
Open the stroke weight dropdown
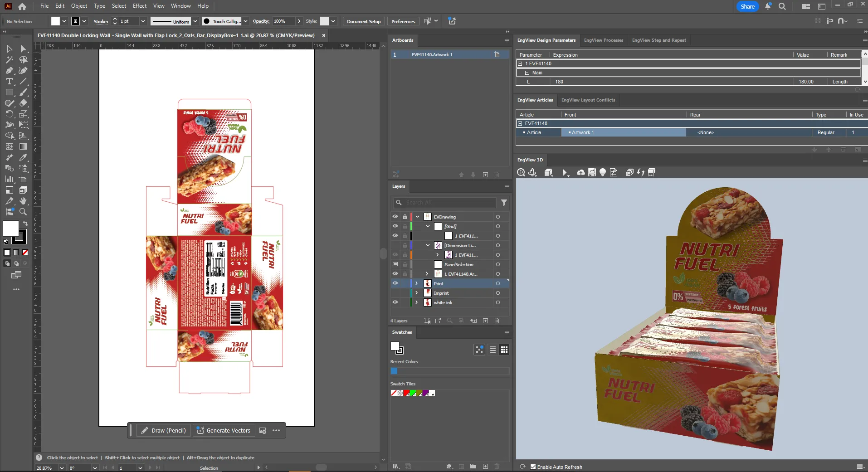click(143, 21)
